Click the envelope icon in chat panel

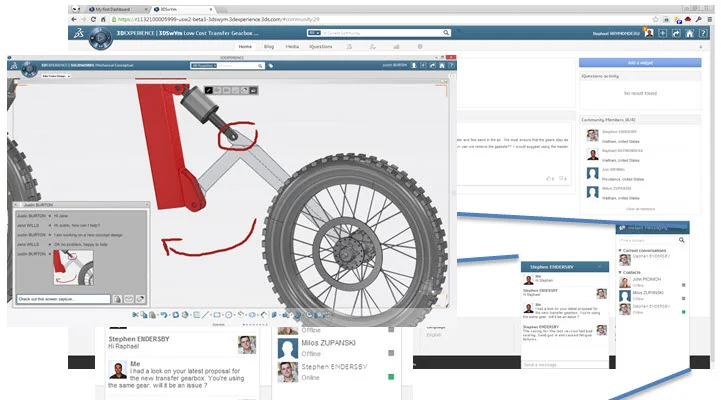130,298
